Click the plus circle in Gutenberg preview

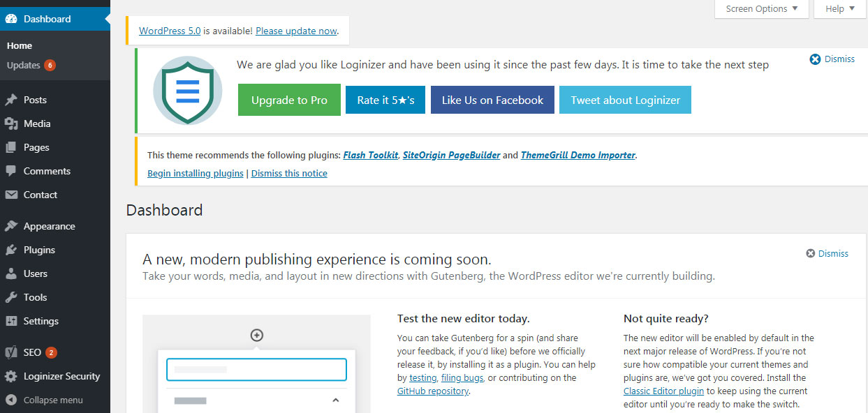click(x=256, y=336)
